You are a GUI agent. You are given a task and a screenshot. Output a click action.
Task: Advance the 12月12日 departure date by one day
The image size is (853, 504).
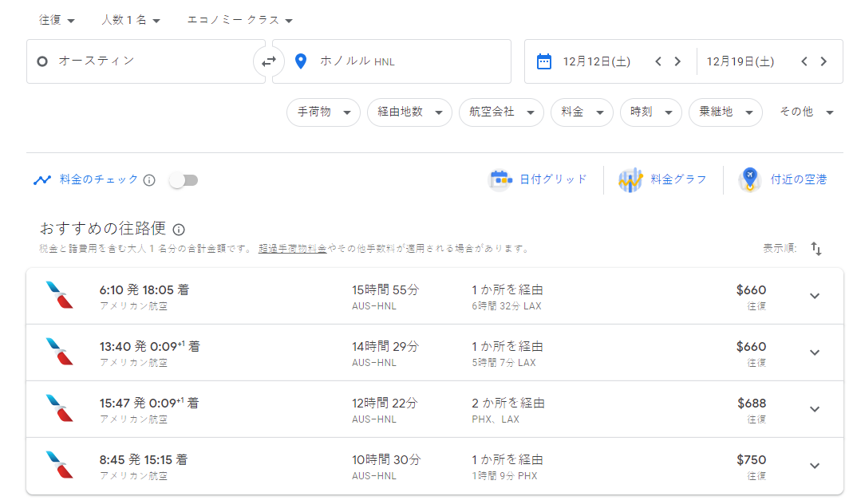pyautogui.click(x=677, y=61)
